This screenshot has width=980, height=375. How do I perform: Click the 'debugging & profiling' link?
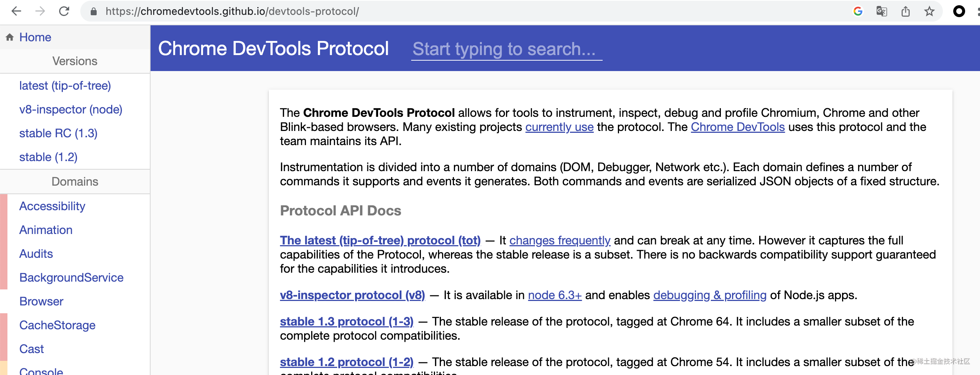pyautogui.click(x=710, y=295)
